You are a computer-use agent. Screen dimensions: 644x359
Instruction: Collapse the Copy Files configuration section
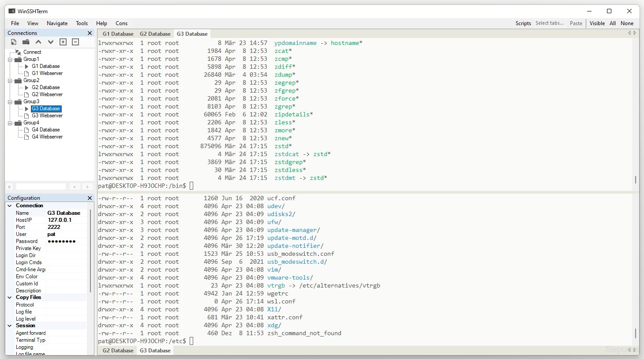click(x=10, y=297)
